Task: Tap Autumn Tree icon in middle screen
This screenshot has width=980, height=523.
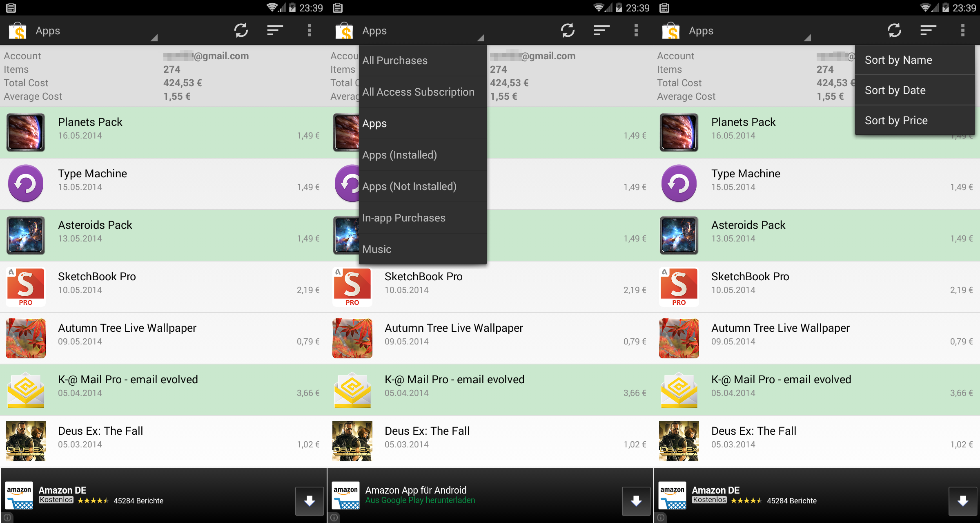Action: pos(352,338)
